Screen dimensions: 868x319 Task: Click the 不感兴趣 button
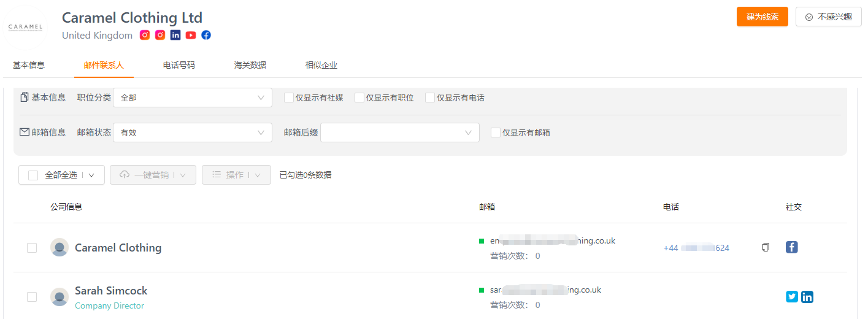tap(829, 17)
